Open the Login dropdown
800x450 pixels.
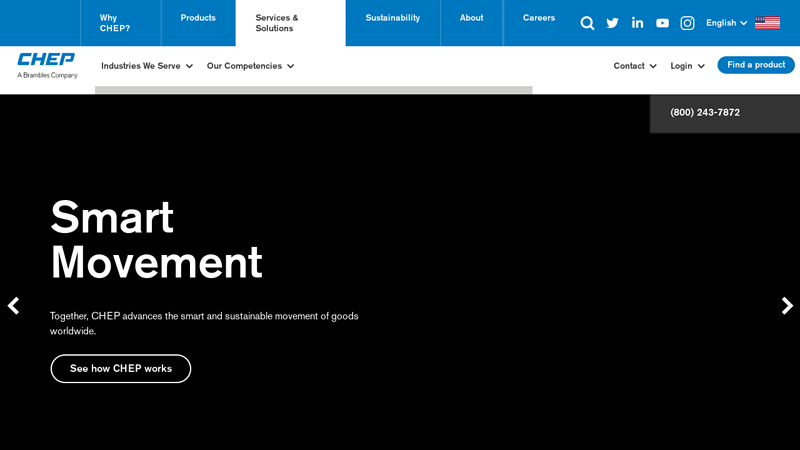pos(687,66)
